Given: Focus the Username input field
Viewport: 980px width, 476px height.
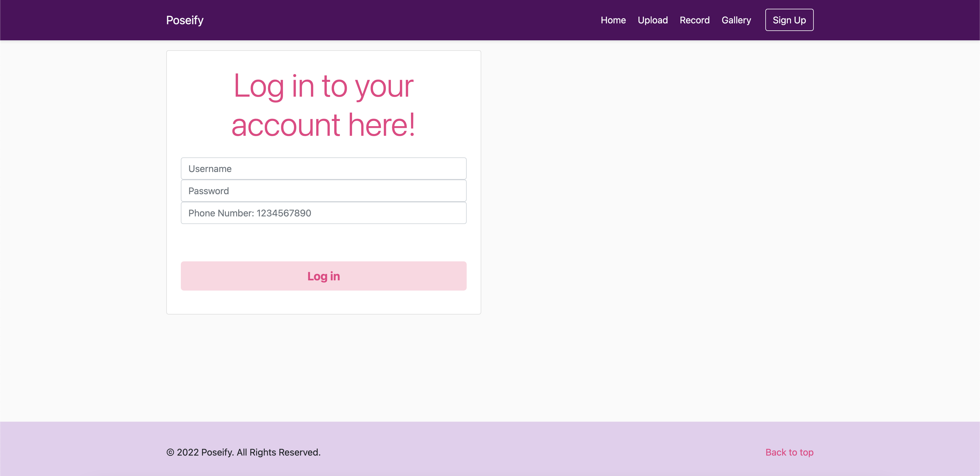Looking at the screenshot, I should click(323, 169).
